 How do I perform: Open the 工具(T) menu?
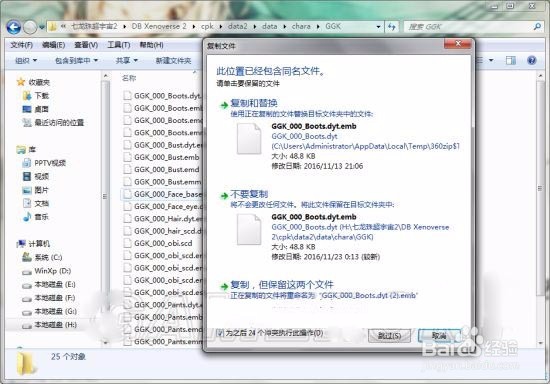pos(119,45)
